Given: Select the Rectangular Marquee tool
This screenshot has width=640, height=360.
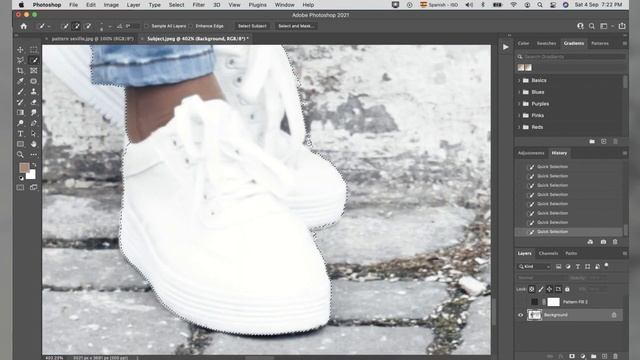Looking at the screenshot, I should (33, 50).
